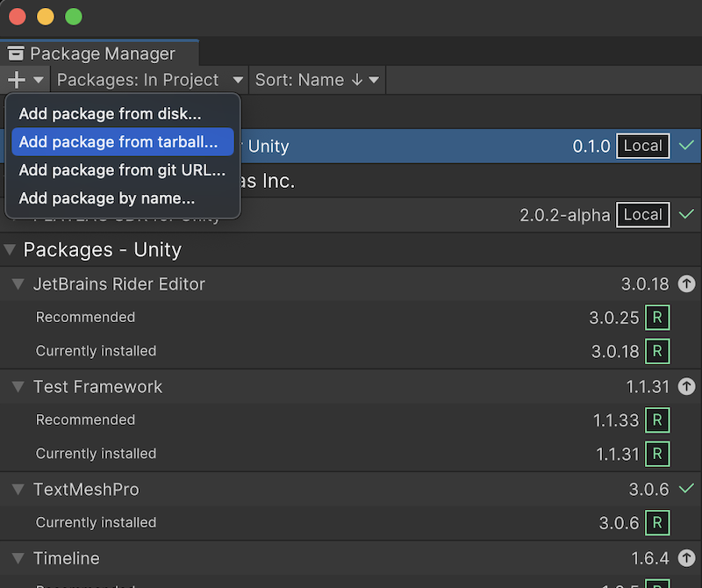Click installed checkmark on TextMeshPro row

coord(686,489)
